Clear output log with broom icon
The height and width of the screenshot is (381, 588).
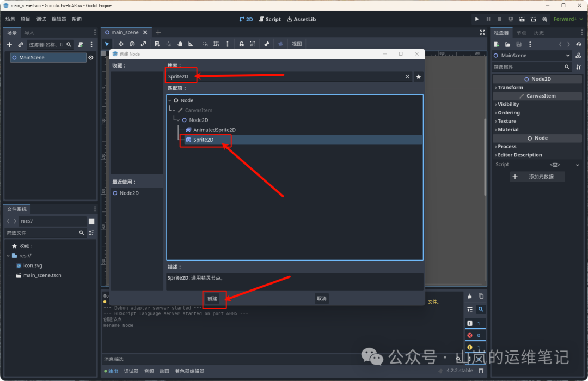click(470, 296)
